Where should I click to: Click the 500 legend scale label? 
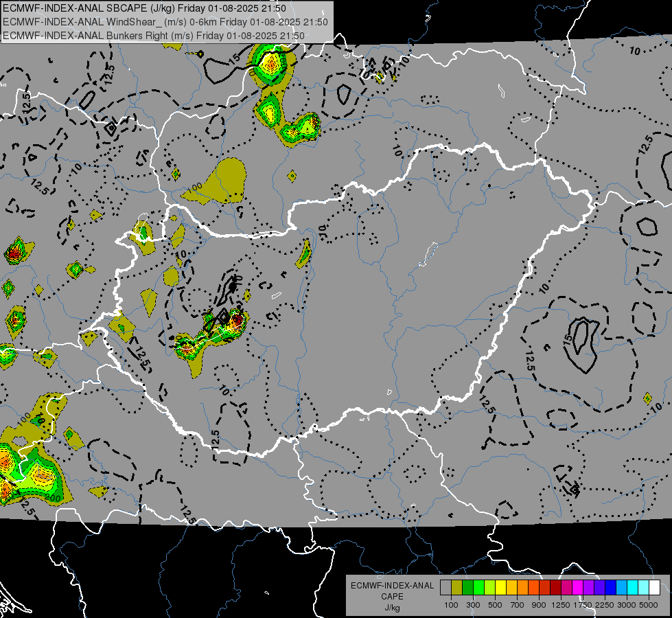495,605
